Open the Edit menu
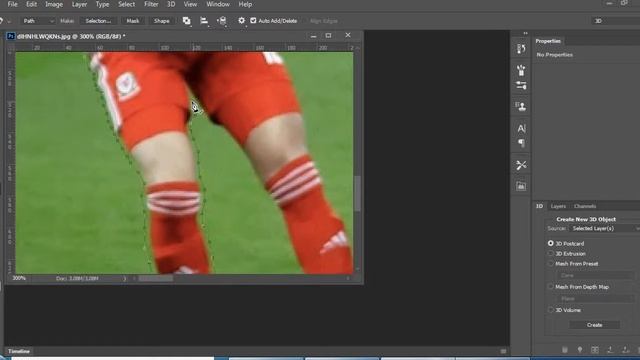The height and width of the screenshot is (360, 640). 31,4
